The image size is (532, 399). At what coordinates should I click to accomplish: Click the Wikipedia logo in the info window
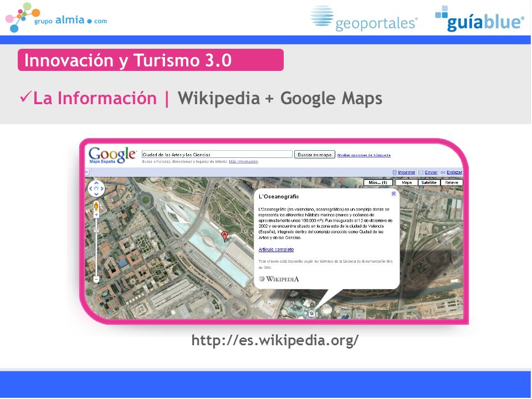[x=279, y=279]
